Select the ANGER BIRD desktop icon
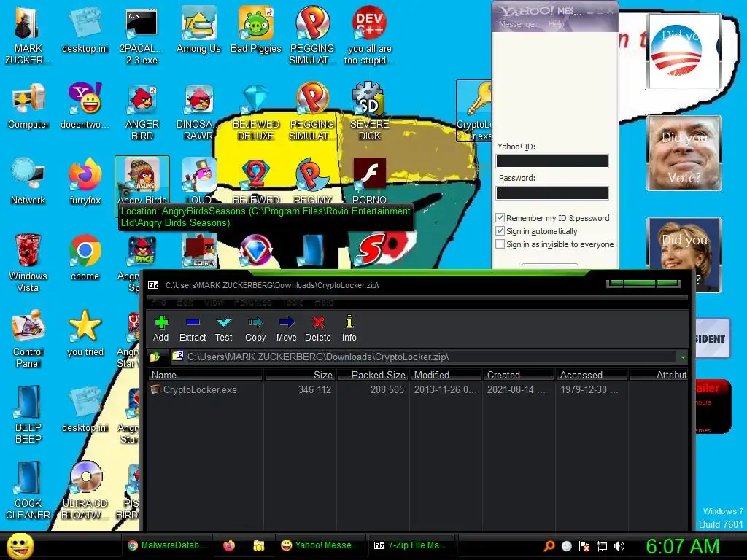 pyautogui.click(x=142, y=112)
